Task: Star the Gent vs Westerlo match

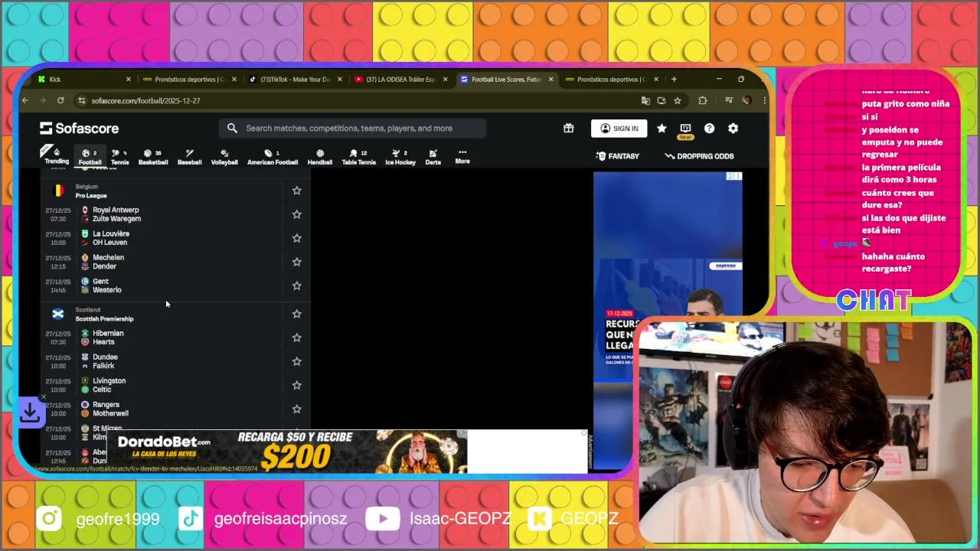Action: (x=296, y=285)
